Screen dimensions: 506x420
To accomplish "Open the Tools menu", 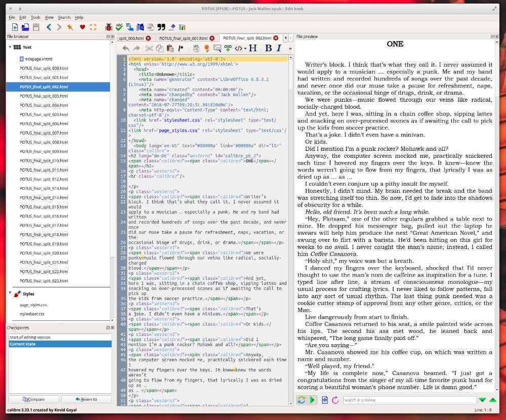I will (x=35, y=17).
